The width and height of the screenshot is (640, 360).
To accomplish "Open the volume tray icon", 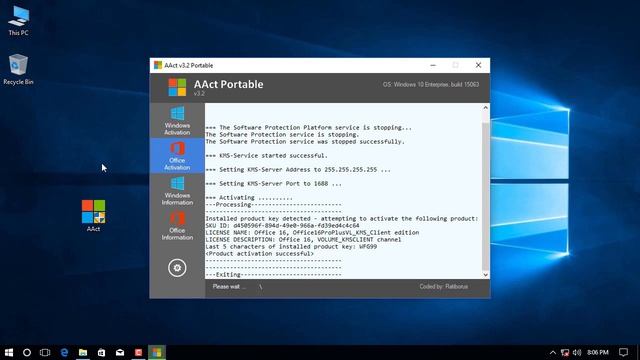I will (x=577, y=352).
